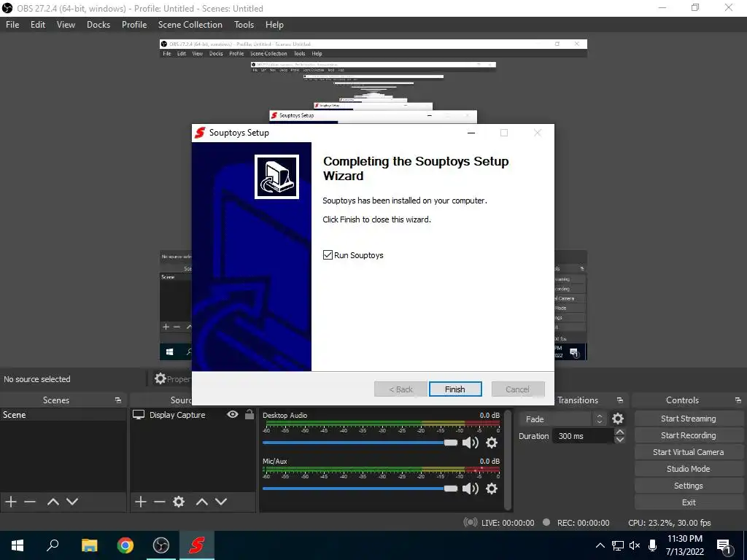The image size is (747, 560).
Task: Open Desktop Audio gear settings
Action: [x=492, y=443]
